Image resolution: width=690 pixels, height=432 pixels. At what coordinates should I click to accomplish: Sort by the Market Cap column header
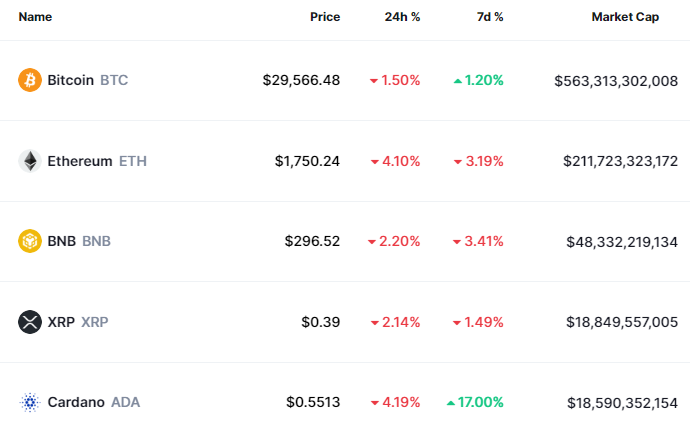coord(625,17)
